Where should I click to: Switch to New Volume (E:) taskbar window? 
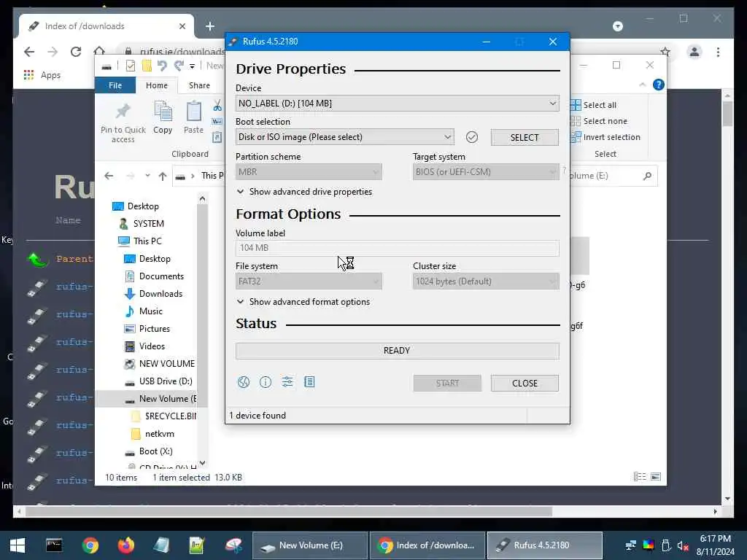tap(309, 545)
